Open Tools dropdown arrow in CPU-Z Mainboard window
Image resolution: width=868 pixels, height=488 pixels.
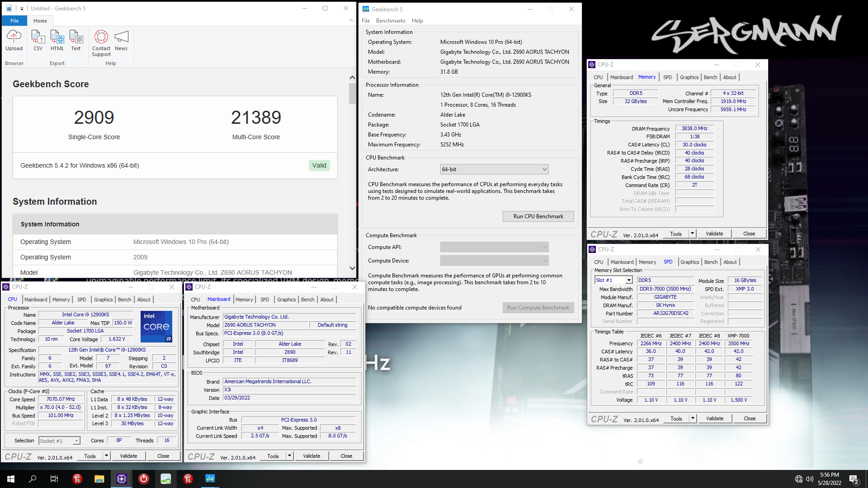pyautogui.click(x=289, y=456)
